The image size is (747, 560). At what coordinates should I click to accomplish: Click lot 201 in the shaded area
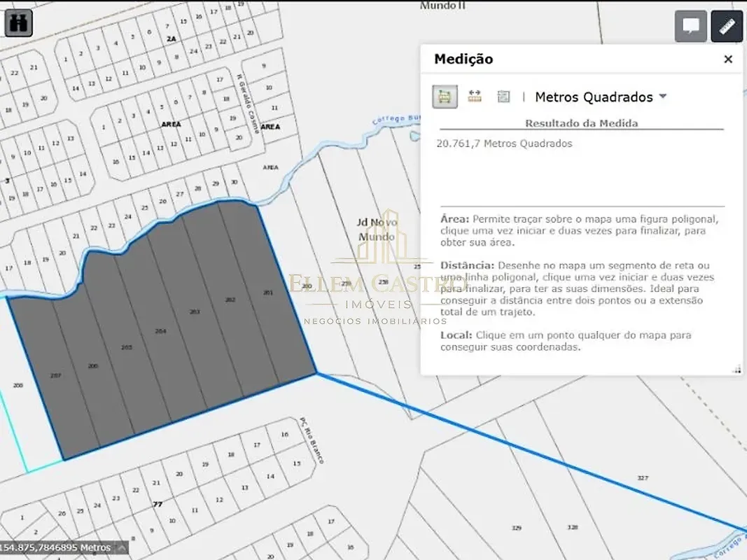[x=268, y=293]
